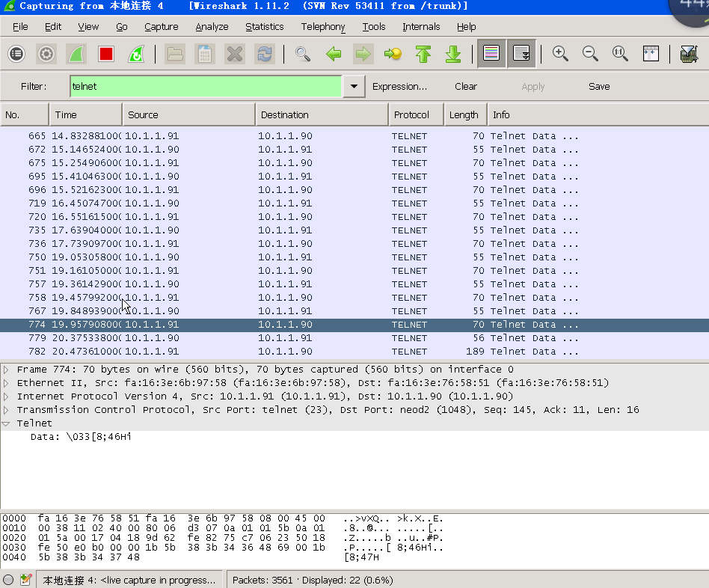Reload the capture file icon

[265, 54]
